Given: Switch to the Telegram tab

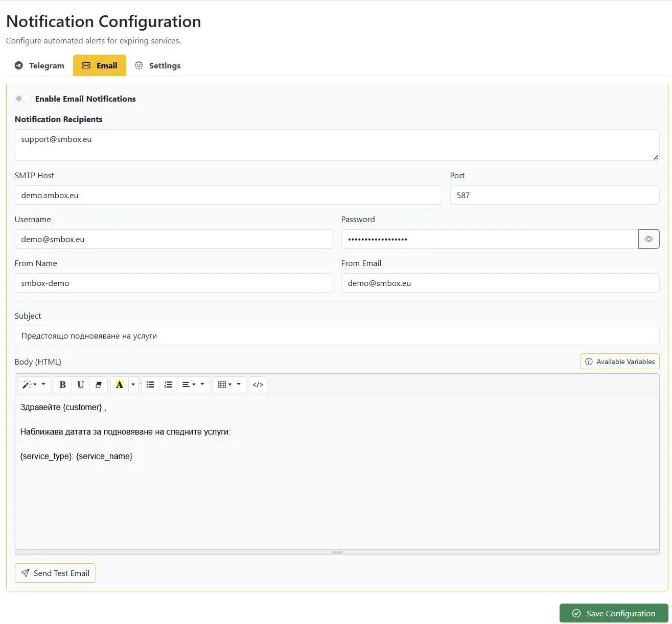Looking at the screenshot, I should point(39,65).
